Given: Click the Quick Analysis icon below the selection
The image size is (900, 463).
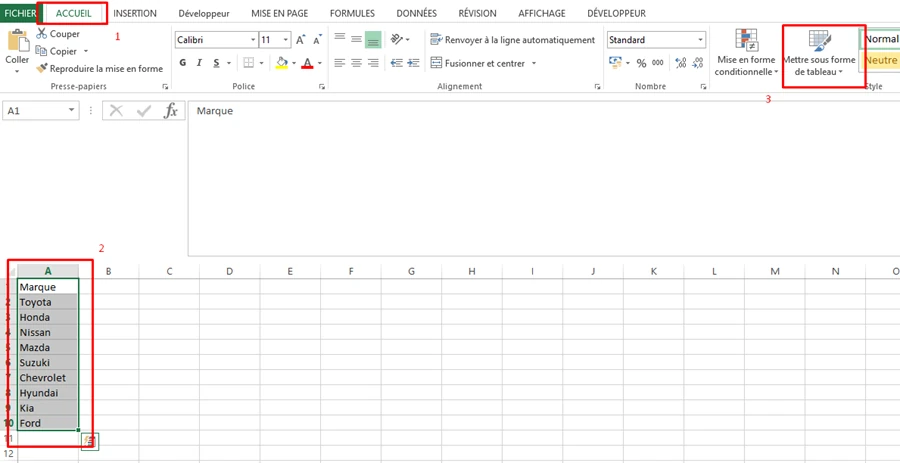Looking at the screenshot, I should click(90, 441).
